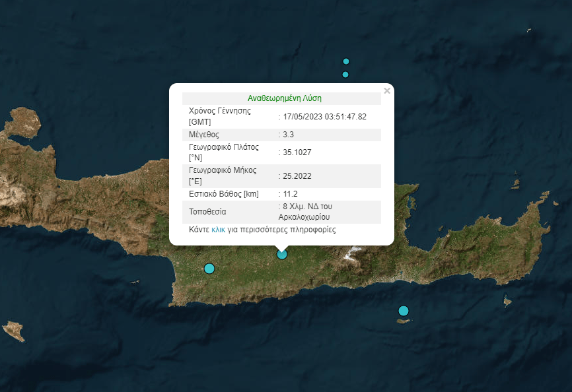Click the location text '8 Χλμ. ΝΔ του Αρκαλοχωρίου'
572x392 pixels.
pyautogui.click(x=306, y=212)
